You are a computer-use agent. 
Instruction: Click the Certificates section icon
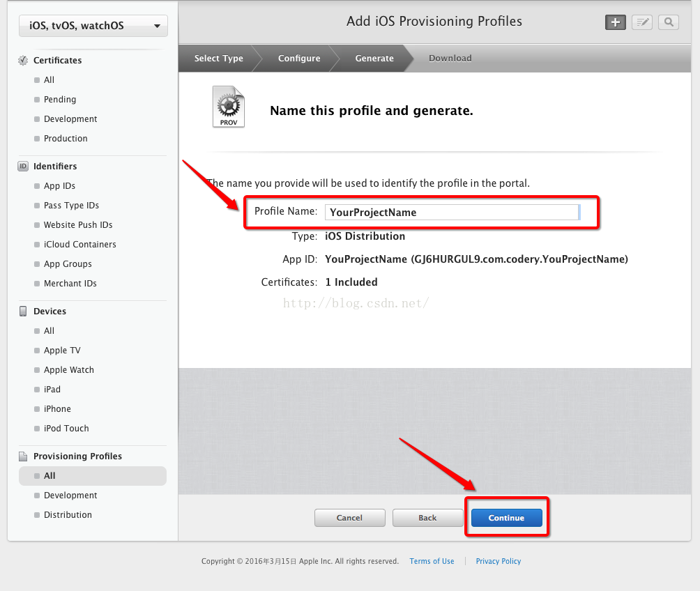(x=23, y=61)
